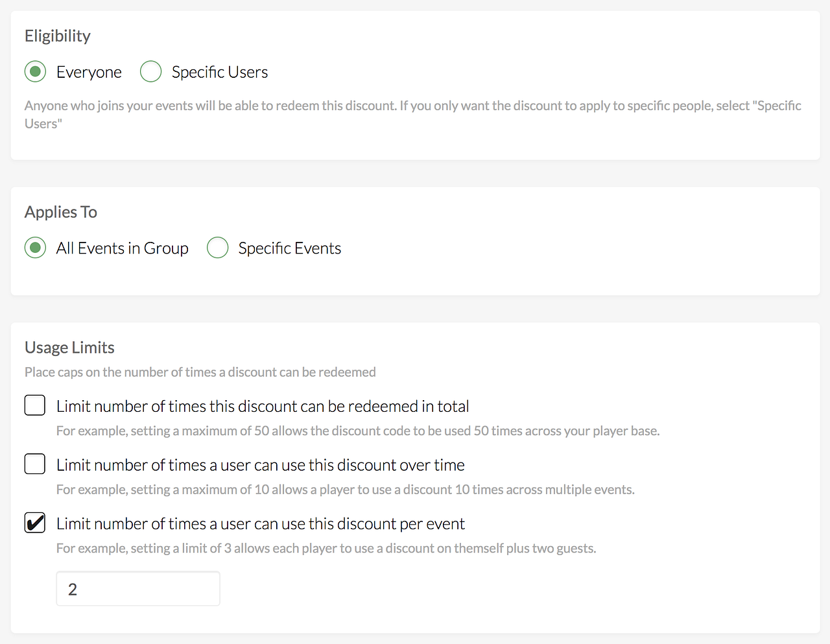
Task: Enable the total redemption limit checkbox
Action: click(35, 405)
